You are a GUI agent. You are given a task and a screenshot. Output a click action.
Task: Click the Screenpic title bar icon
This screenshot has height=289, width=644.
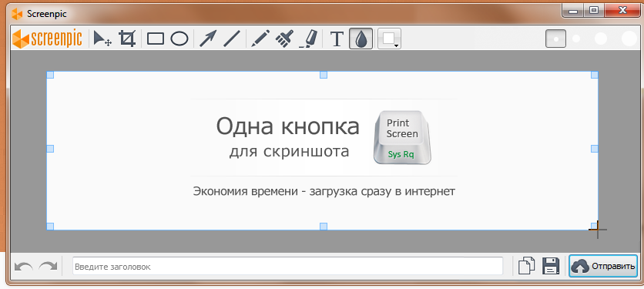coord(17,14)
